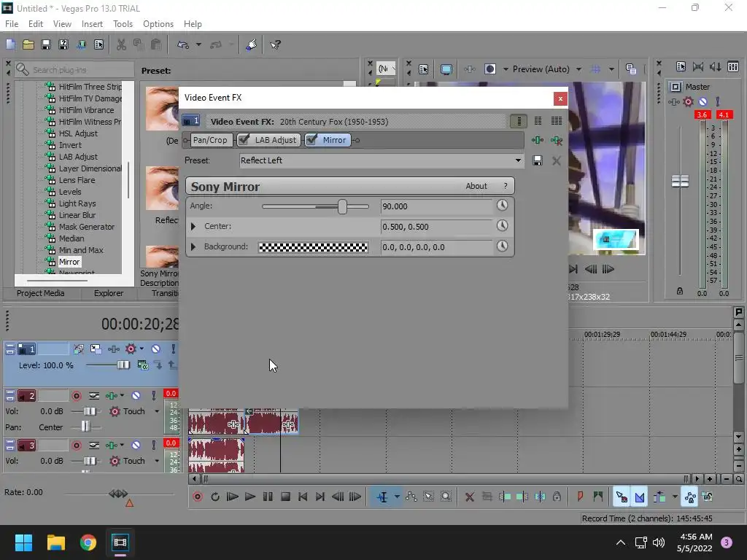Viewport: 747px width, 560px height.
Task: Click Pause in the transport bar
Action: point(268,497)
